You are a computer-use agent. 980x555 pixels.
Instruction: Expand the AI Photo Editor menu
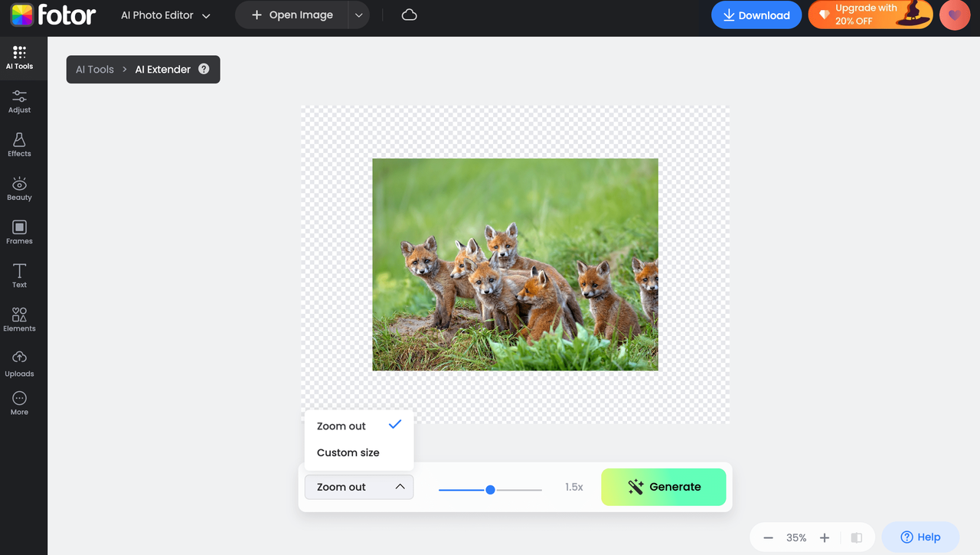(165, 15)
